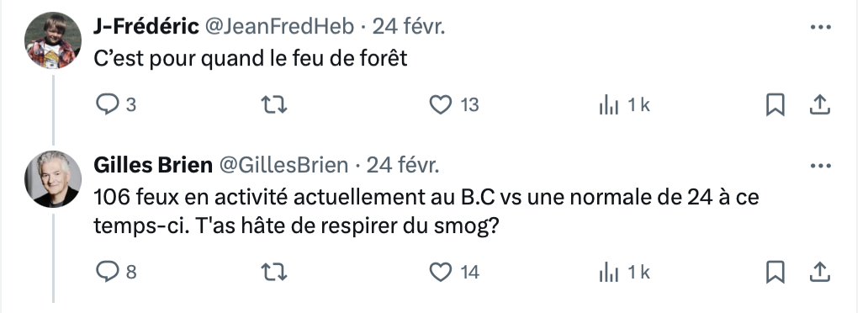
Task: Open more options on Gilles Brien's tweet
Action: (x=820, y=165)
